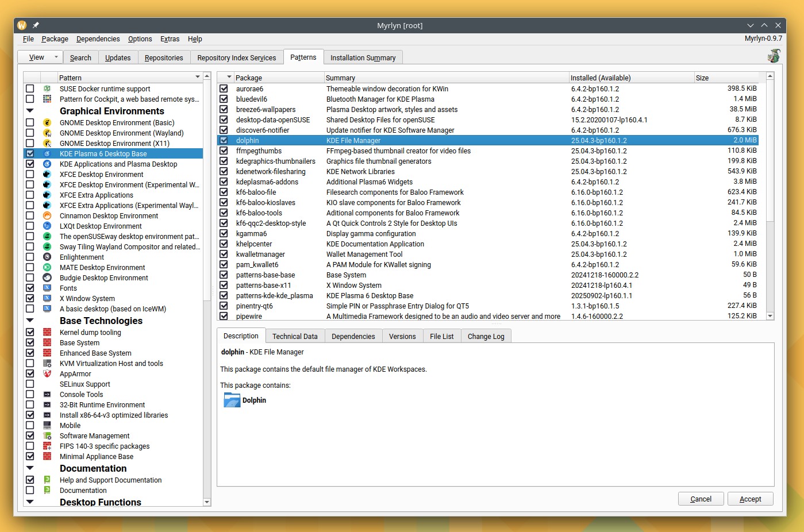Collapse the Base Technologies section
The width and height of the screenshot is (804, 532).
tap(30, 321)
